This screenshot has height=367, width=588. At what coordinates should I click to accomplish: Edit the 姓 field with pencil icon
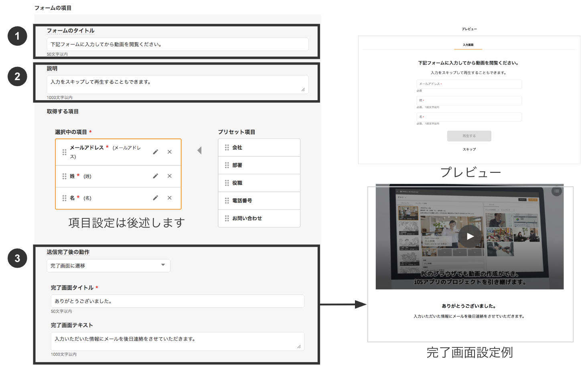156,176
